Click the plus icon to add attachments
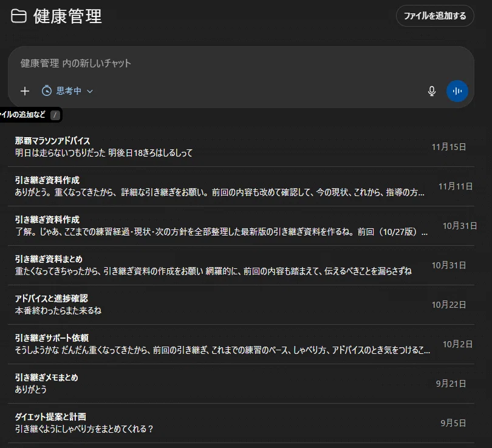Image resolution: width=492 pixels, height=448 pixels. [25, 91]
